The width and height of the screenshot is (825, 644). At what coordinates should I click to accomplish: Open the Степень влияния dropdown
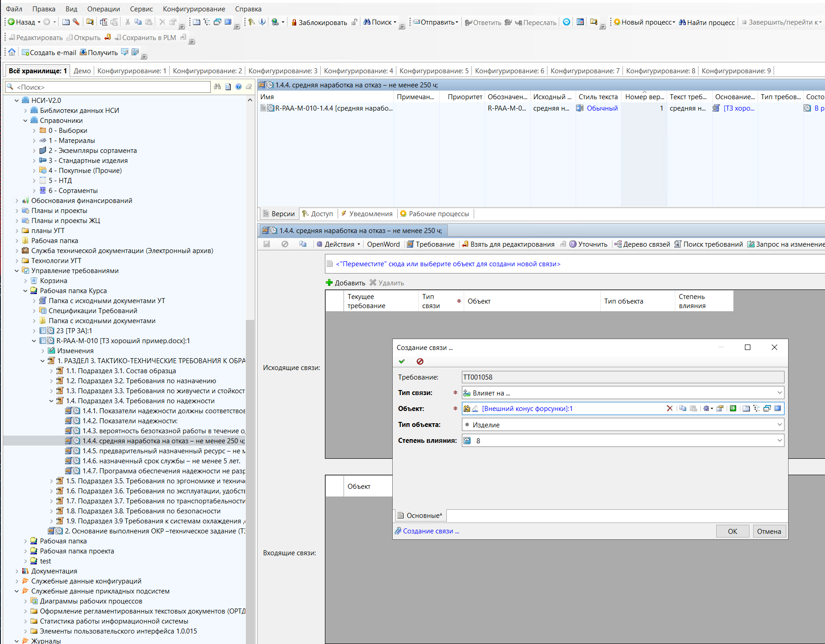[x=779, y=441]
